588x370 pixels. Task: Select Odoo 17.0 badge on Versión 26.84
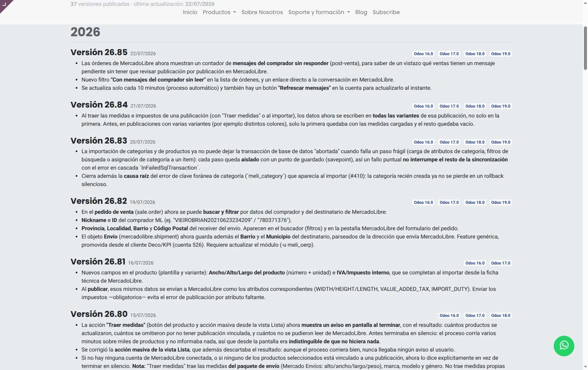[x=449, y=106]
